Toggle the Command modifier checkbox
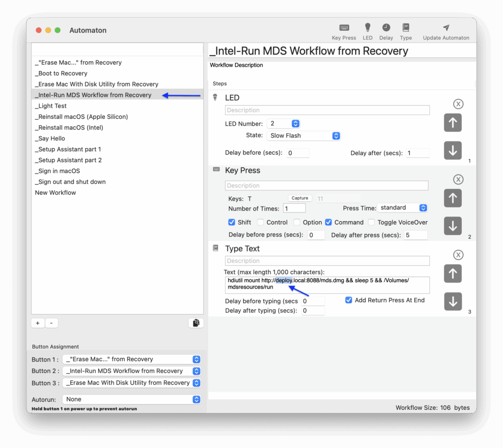This screenshot has height=448, width=503. click(329, 222)
